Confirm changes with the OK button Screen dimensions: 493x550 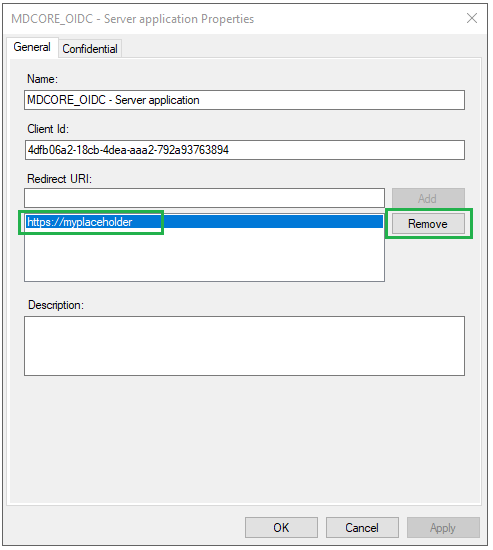pos(281,528)
